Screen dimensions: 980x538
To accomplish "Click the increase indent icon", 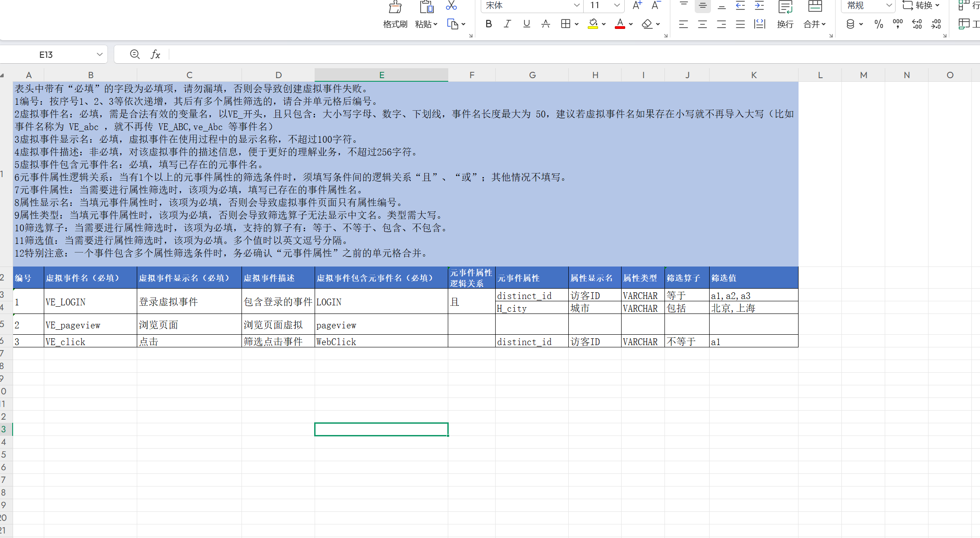I will coord(759,5).
